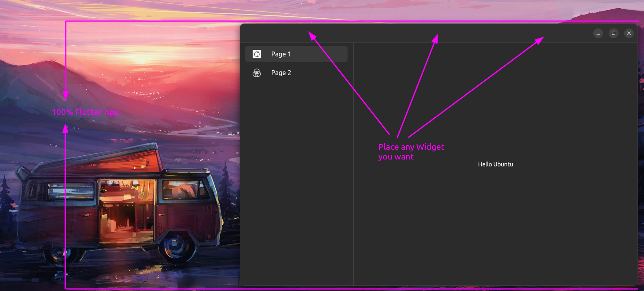Screen dimensions: 644x291
Task: Maximize the Flutter app window
Action: 614,33
